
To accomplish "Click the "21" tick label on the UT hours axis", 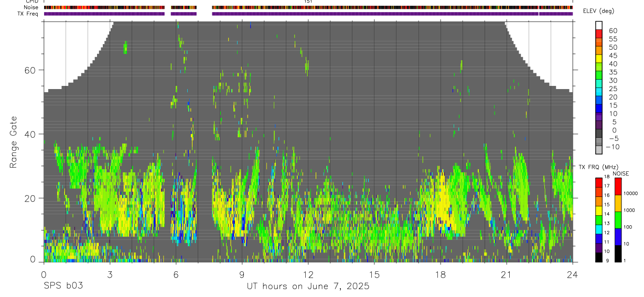I will tap(506, 274).
